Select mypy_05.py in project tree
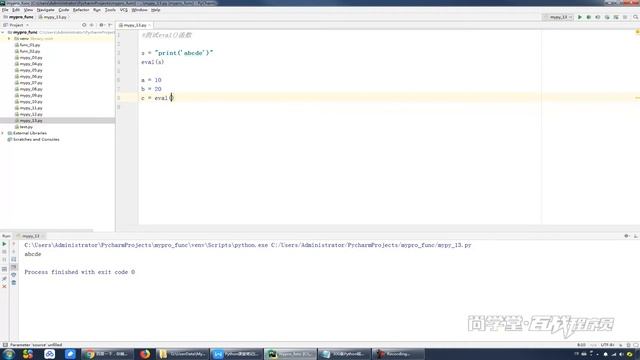640x360 pixels. (30, 70)
